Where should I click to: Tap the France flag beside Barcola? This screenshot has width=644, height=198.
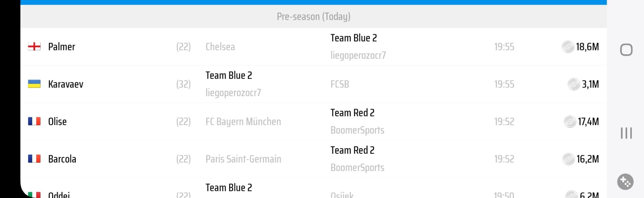34,159
